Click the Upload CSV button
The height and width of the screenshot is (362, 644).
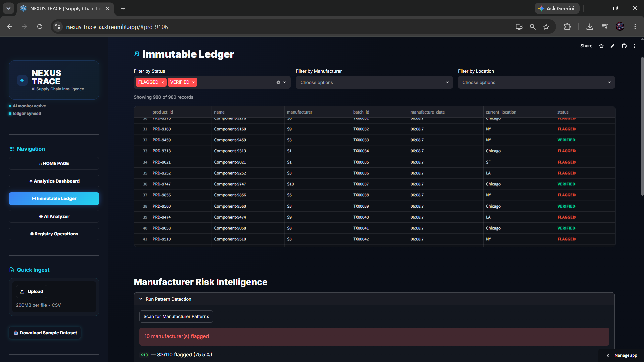pos(32,291)
